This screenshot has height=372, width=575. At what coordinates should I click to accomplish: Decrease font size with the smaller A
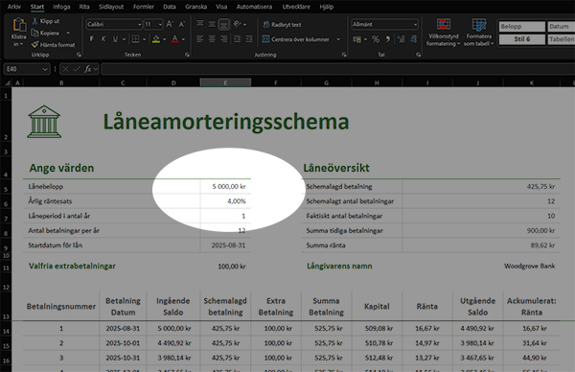tap(182, 24)
